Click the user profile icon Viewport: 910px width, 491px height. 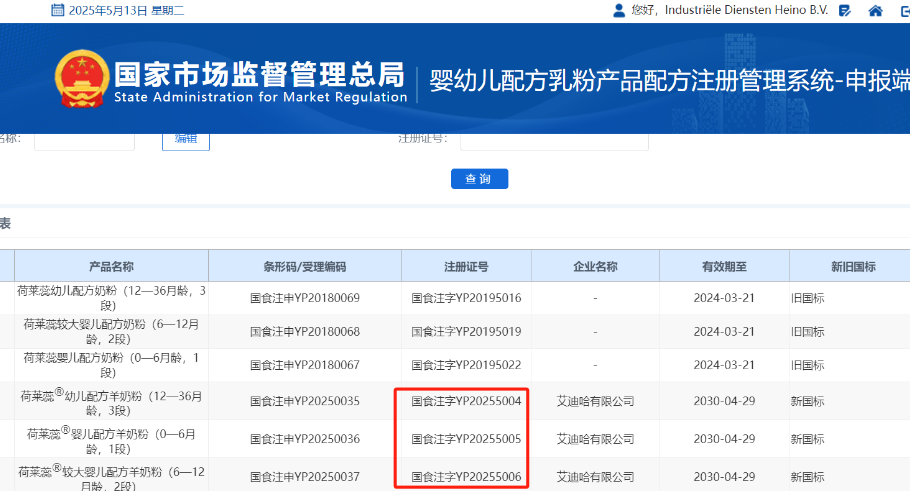(618, 11)
